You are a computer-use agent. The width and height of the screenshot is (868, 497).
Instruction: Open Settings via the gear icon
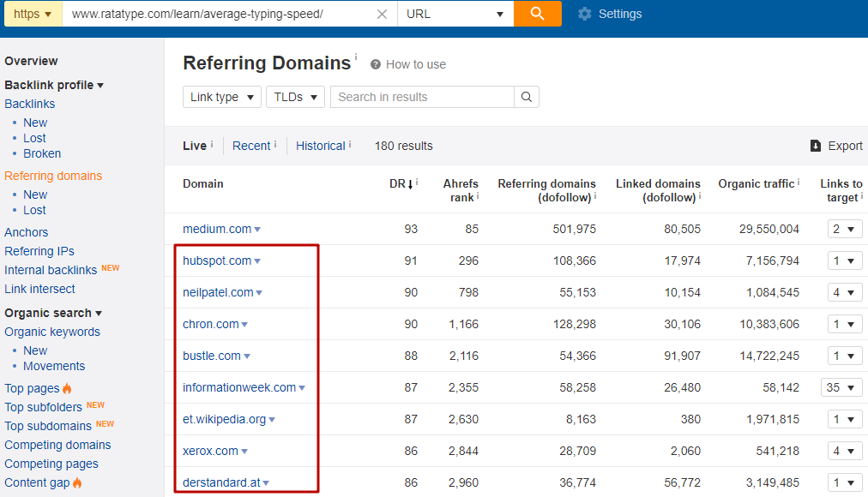click(x=585, y=14)
